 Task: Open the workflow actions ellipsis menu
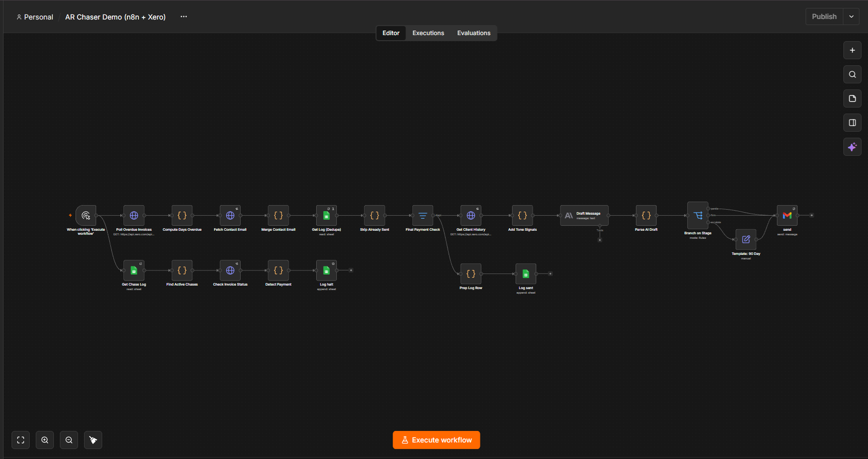tap(184, 17)
